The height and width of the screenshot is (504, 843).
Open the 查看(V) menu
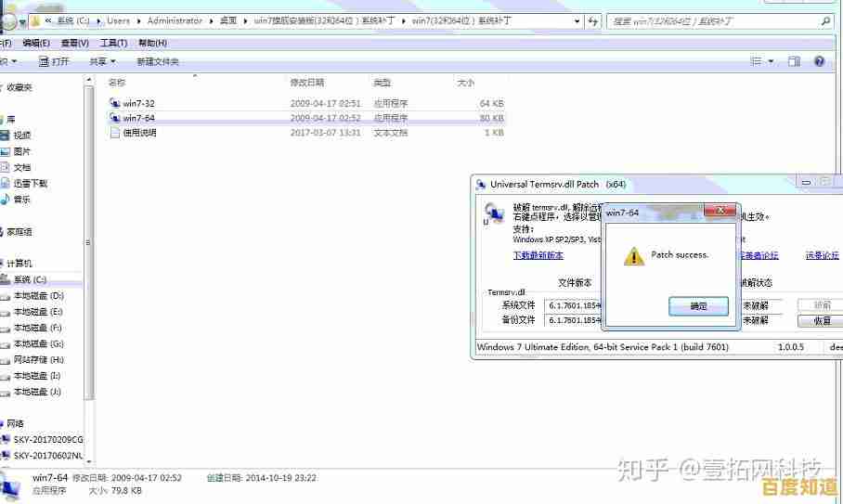point(74,43)
